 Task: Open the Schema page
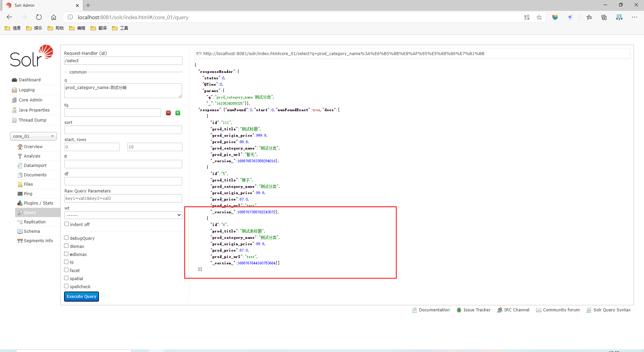[32, 231]
